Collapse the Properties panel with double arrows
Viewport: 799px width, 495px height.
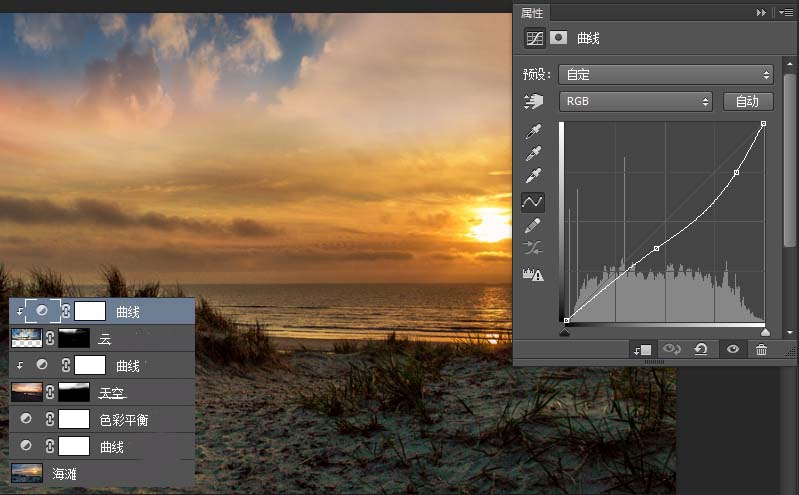(761, 13)
